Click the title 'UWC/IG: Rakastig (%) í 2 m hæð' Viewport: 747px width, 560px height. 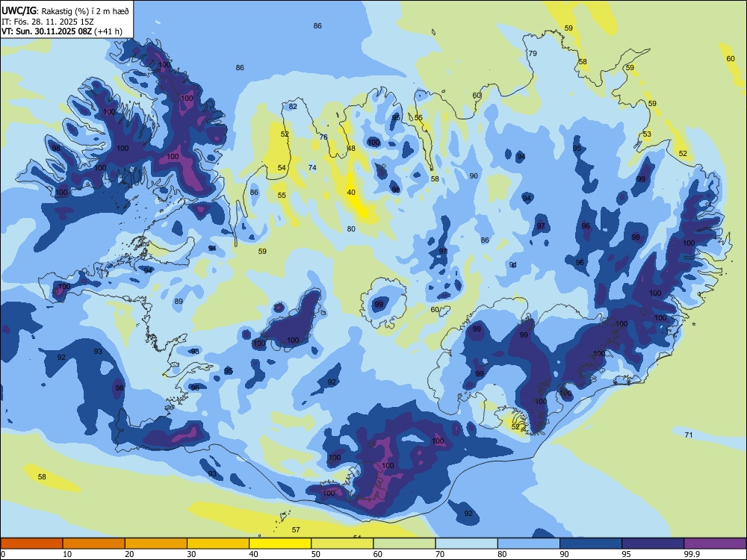click(65, 10)
